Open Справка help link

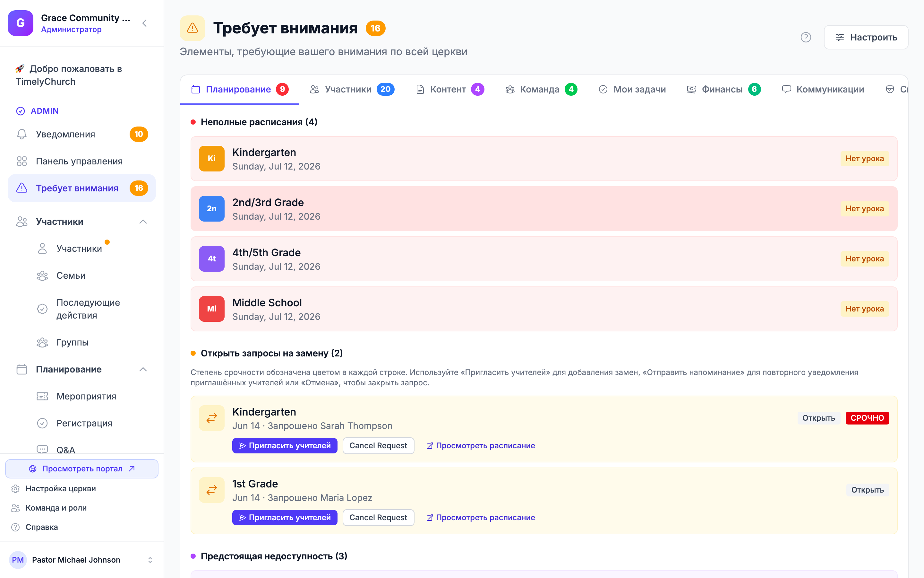click(42, 527)
